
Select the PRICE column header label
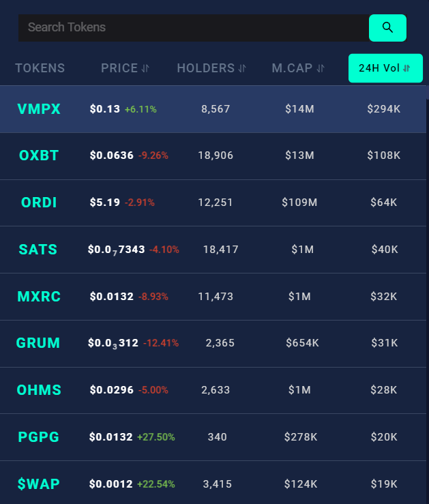click(x=119, y=68)
